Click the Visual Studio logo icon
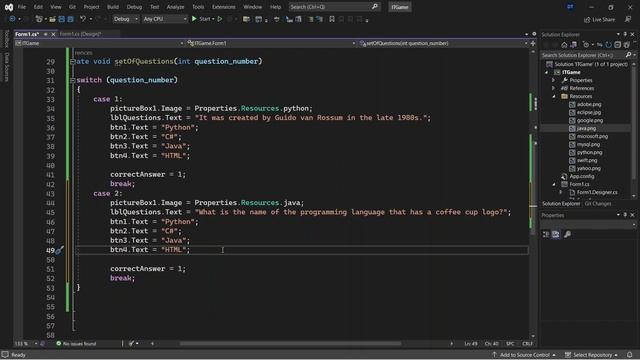The width and height of the screenshot is (640, 360). (9, 7)
